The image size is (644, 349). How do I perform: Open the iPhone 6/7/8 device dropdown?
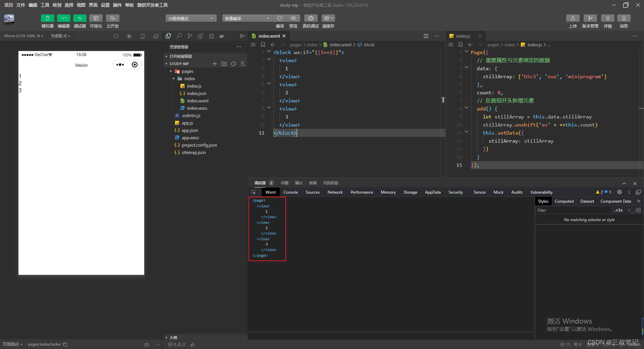pos(23,36)
